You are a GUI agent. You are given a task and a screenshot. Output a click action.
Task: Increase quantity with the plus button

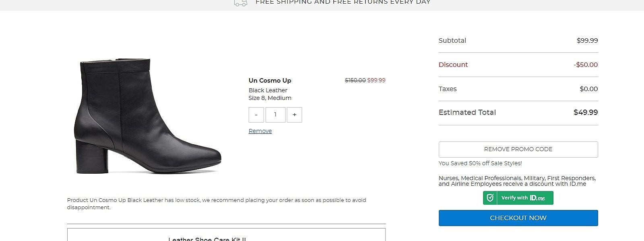(294, 115)
